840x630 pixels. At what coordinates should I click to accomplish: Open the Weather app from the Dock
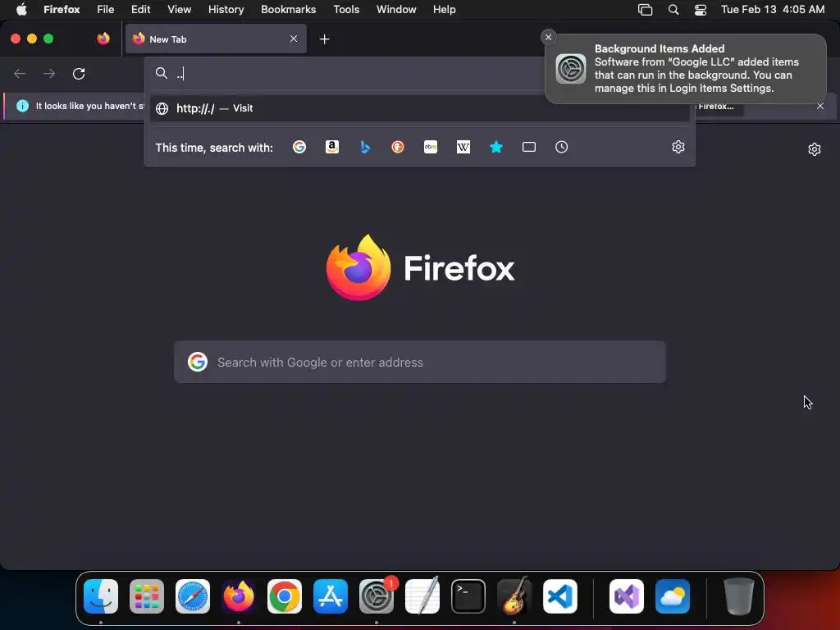point(673,596)
